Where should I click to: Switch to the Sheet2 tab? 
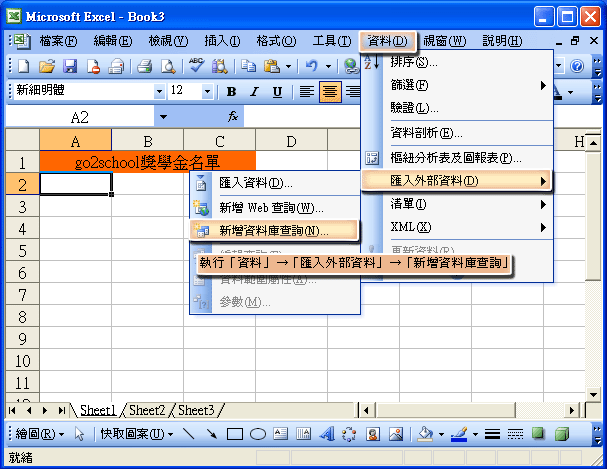coord(147,410)
